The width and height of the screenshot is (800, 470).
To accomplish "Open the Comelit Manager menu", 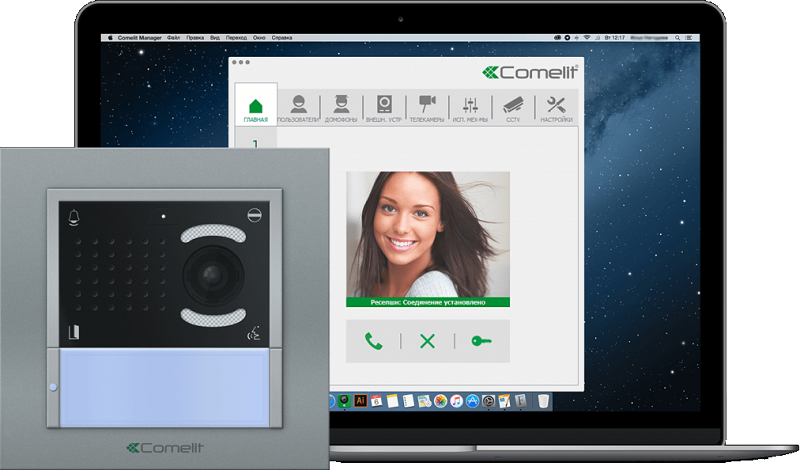I will click(x=139, y=38).
